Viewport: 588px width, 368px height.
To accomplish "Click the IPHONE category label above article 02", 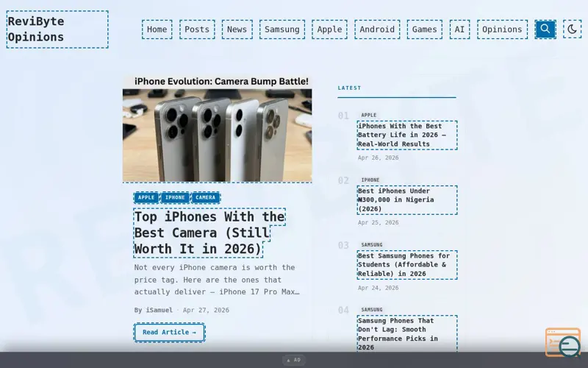I will pos(370,180).
